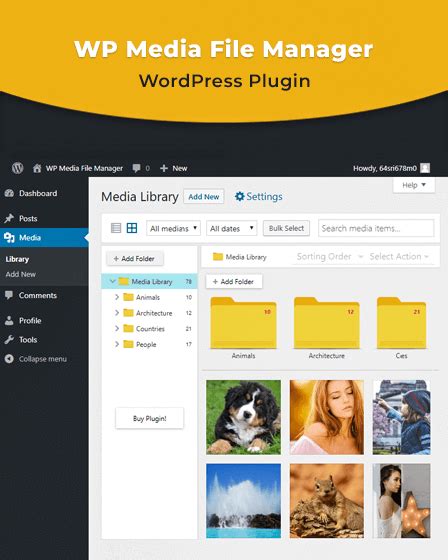
Task: Click the Collapse menu label
Action: point(43,359)
